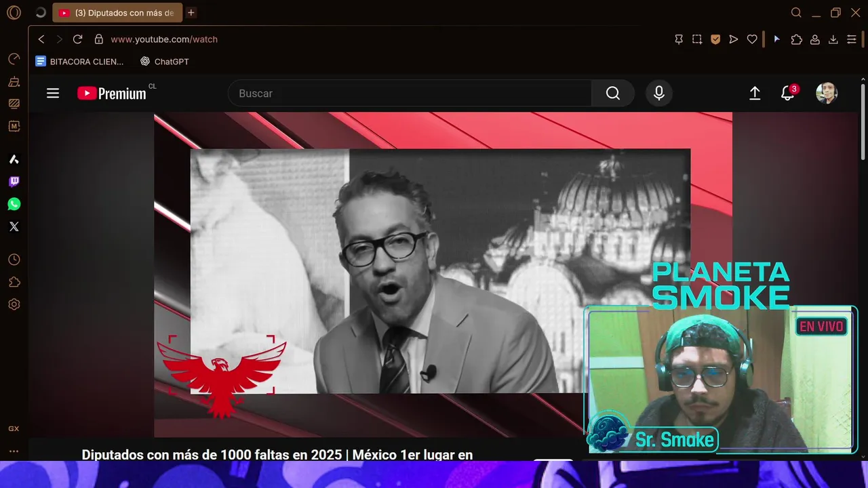The height and width of the screenshot is (488, 868).
Task: Toggle the ad blocker shield icon
Action: point(715,39)
